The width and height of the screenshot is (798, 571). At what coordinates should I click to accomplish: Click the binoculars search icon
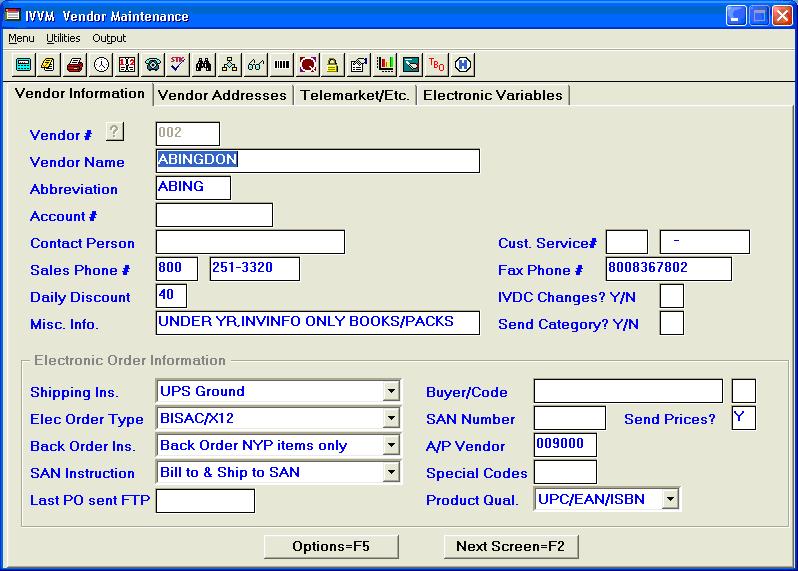pyautogui.click(x=204, y=65)
